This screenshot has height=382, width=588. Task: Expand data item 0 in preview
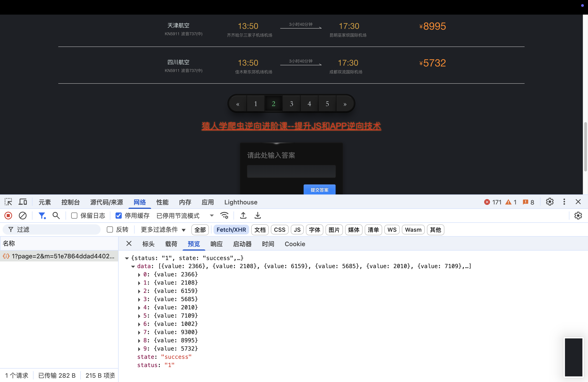(139, 275)
